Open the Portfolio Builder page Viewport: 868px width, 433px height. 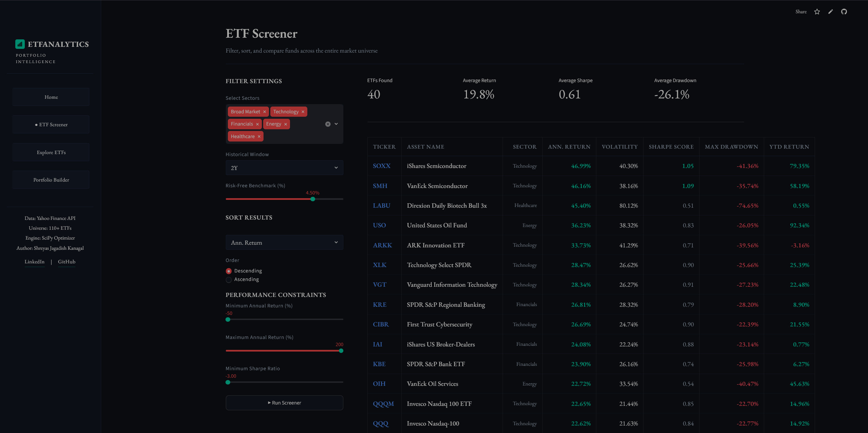click(51, 180)
